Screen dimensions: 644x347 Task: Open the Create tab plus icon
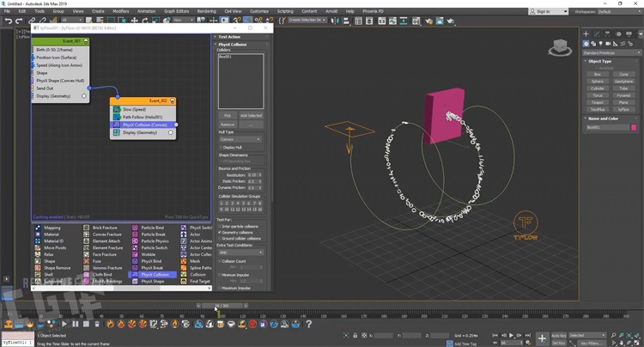[x=586, y=34]
